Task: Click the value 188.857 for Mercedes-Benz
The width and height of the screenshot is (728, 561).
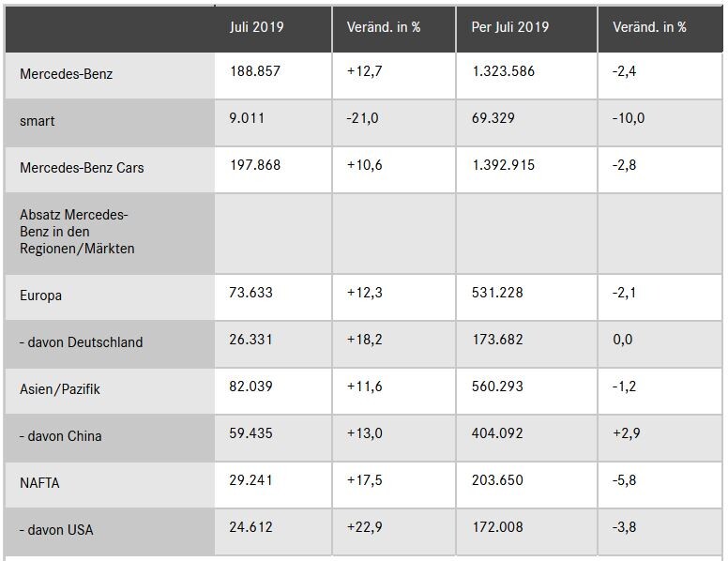Action: (x=255, y=71)
